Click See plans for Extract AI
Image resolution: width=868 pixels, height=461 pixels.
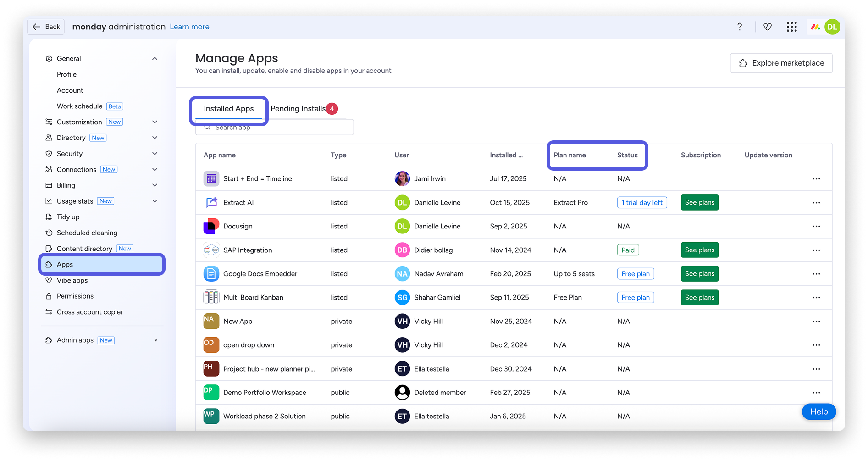(x=700, y=202)
